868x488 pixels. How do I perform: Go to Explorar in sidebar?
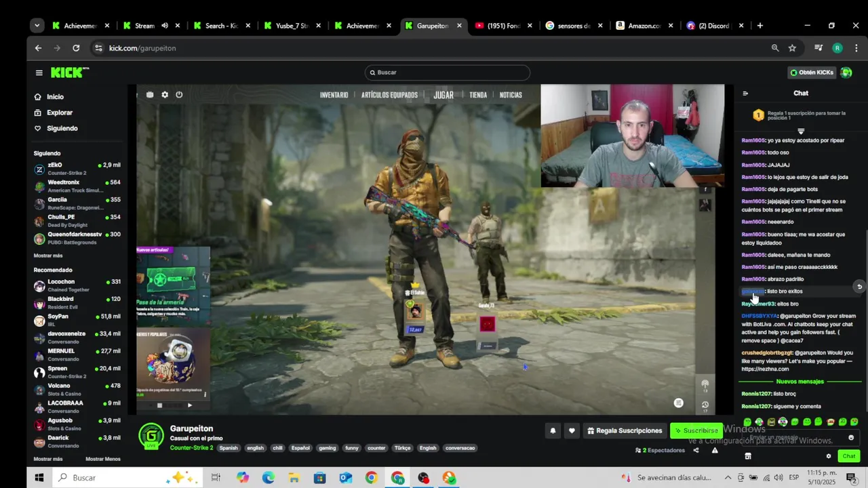click(x=53, y=113)
